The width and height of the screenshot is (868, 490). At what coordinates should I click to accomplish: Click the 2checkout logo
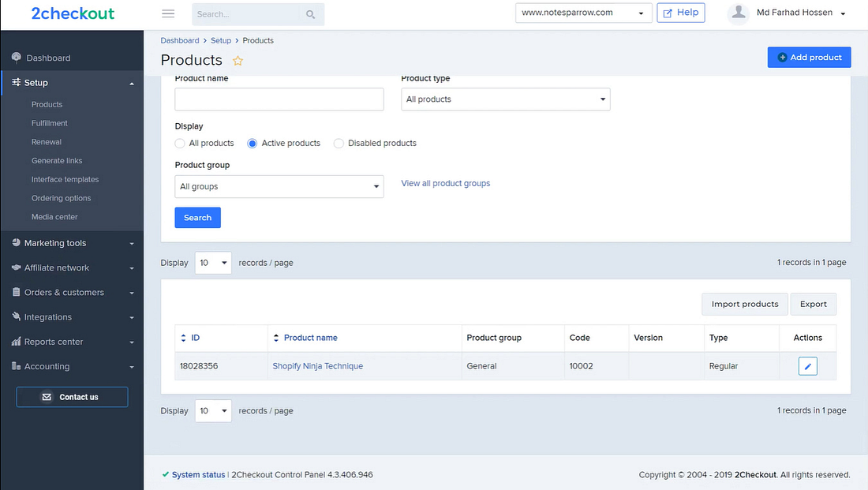click(73, 13)
